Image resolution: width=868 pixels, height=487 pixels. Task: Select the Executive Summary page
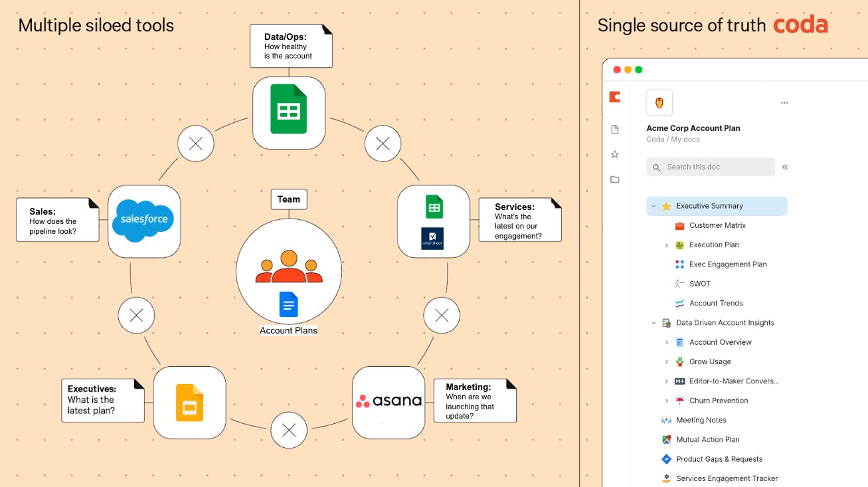click(717, 206)
